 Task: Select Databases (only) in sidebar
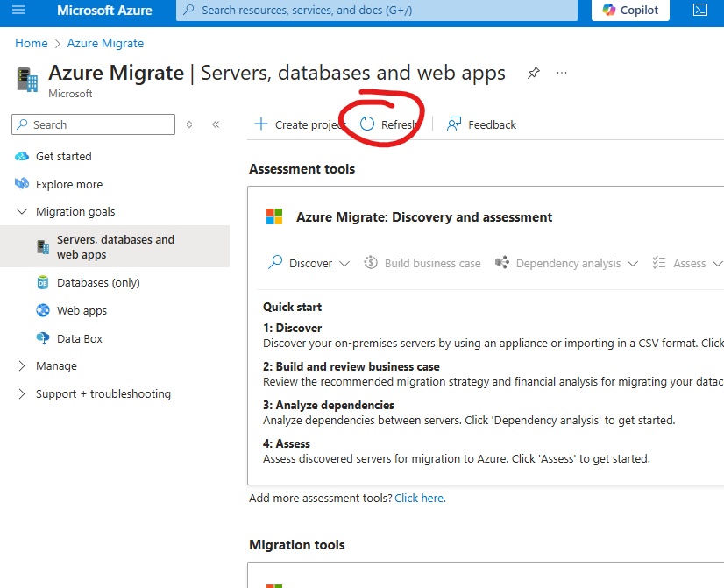point(98,283)
